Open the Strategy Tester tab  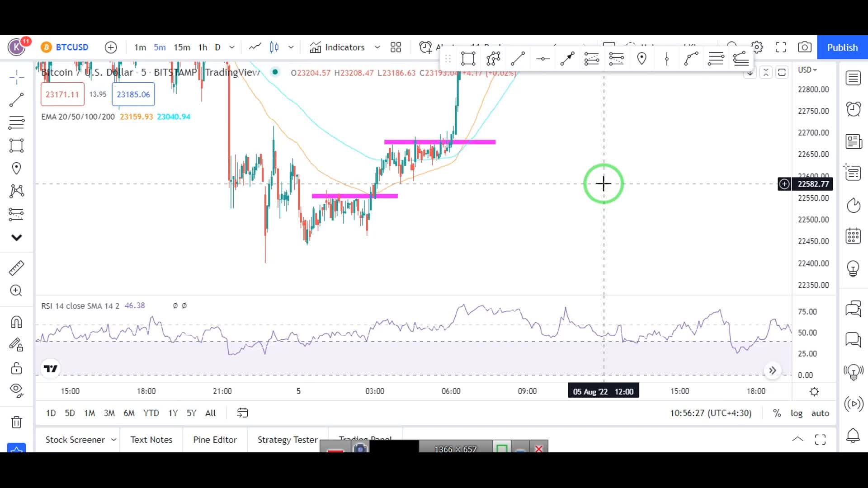tap(288, 440)
